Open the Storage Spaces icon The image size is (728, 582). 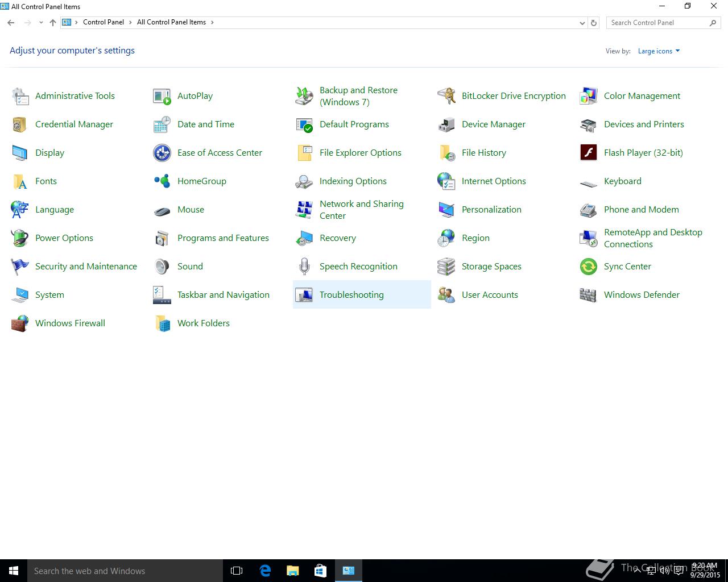446,267
